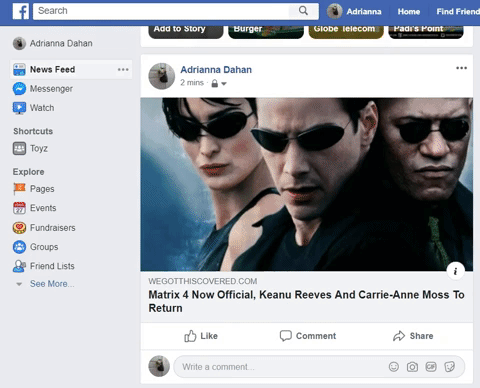The width and height of the screenshot is (480, 388).
Task: Click the comment box avatar
Action: [159, 366]
